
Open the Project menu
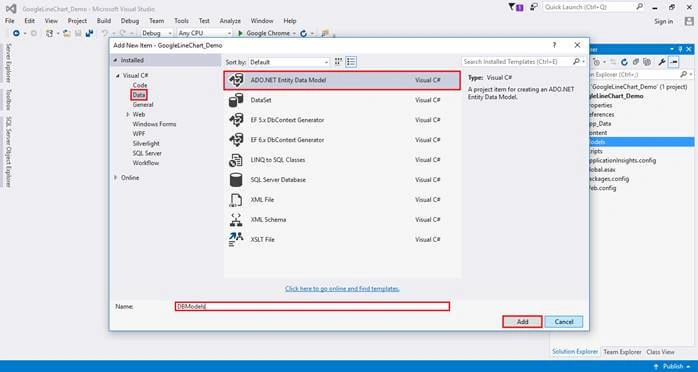pos(77,21)
